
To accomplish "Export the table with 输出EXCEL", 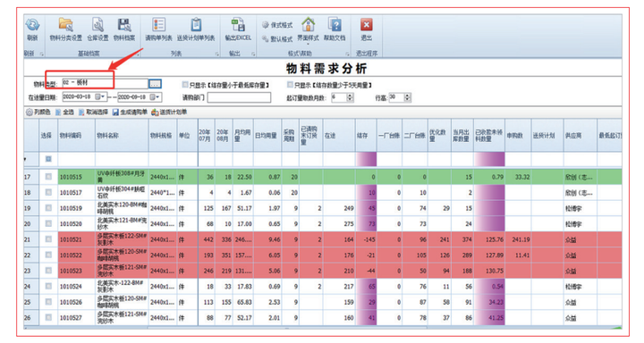I will [x=238, y=29].
